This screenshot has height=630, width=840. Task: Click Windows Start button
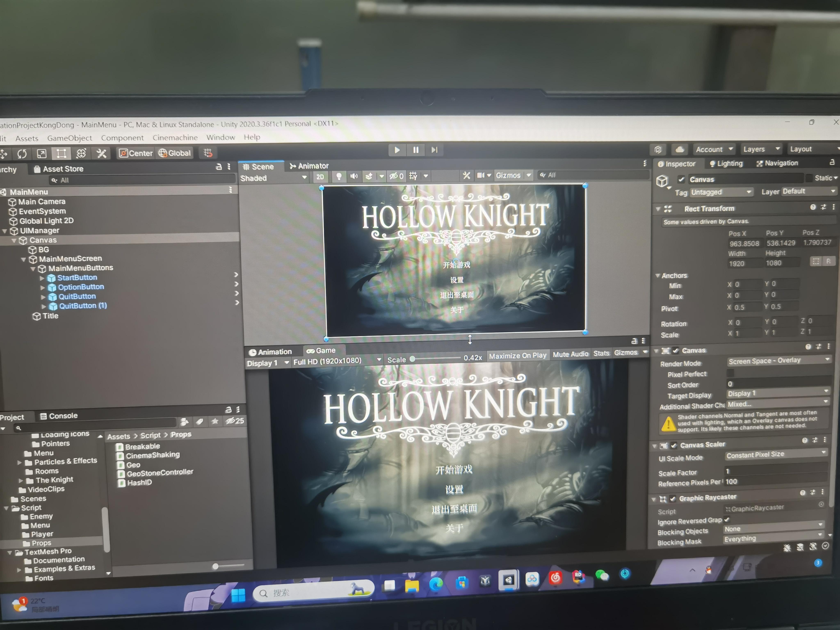click(238, 595)
